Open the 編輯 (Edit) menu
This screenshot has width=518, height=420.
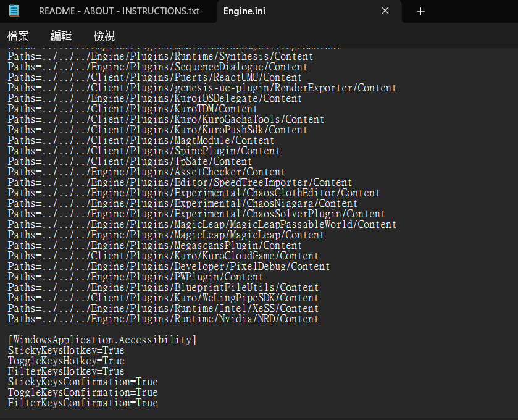61,36
